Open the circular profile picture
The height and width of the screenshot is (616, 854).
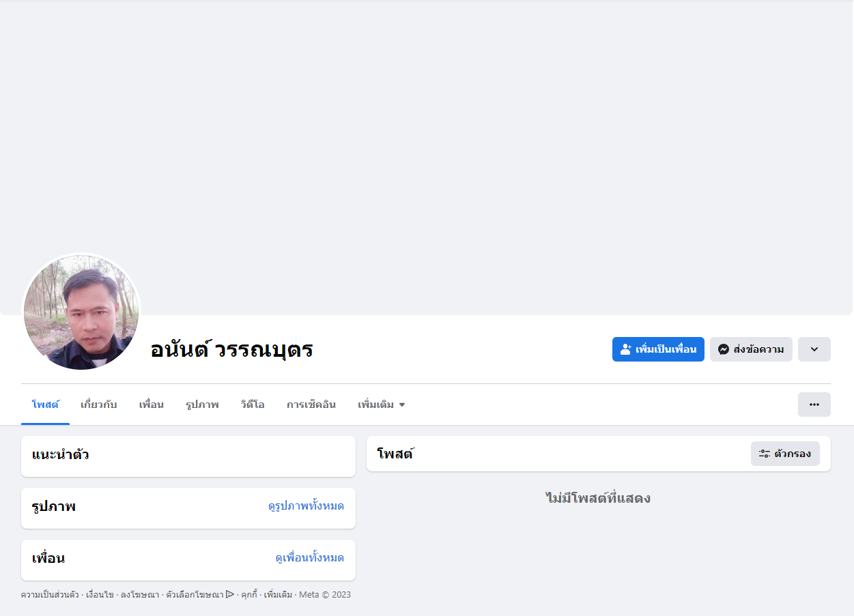tap(81, 312)
